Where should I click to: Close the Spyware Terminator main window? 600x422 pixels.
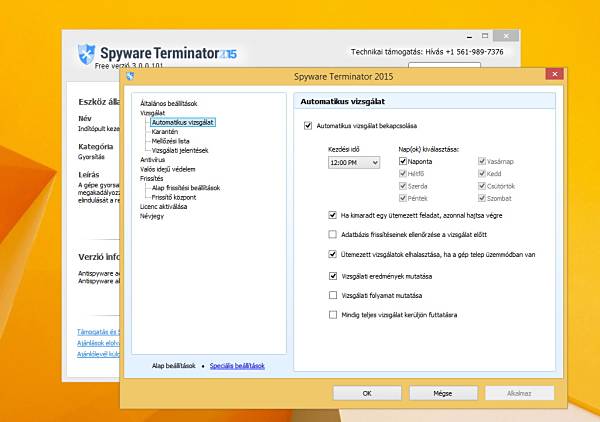pos(506,36)
